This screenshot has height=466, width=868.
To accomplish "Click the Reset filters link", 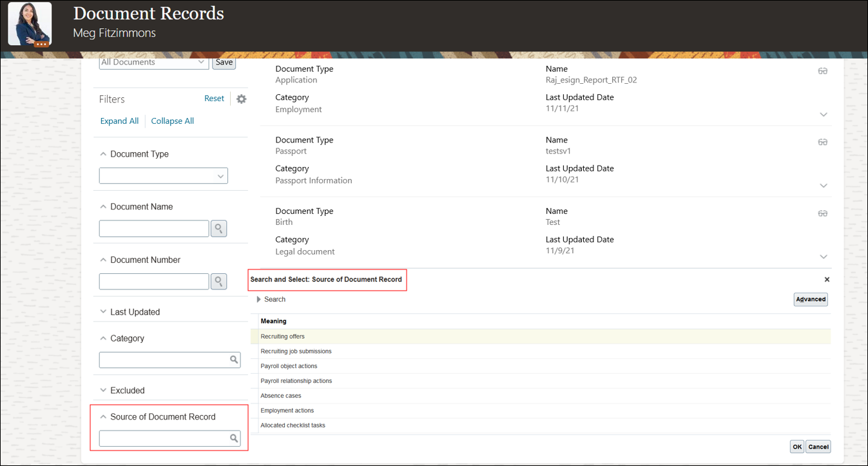I will tap(214, 99).
